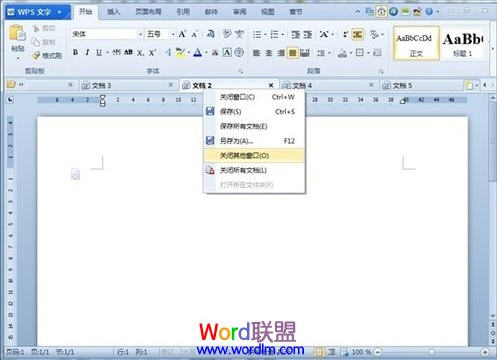The width and height of the screenshot is (497, 360).
Task: Choose 保存(S) in context menu
Action: 254,112
